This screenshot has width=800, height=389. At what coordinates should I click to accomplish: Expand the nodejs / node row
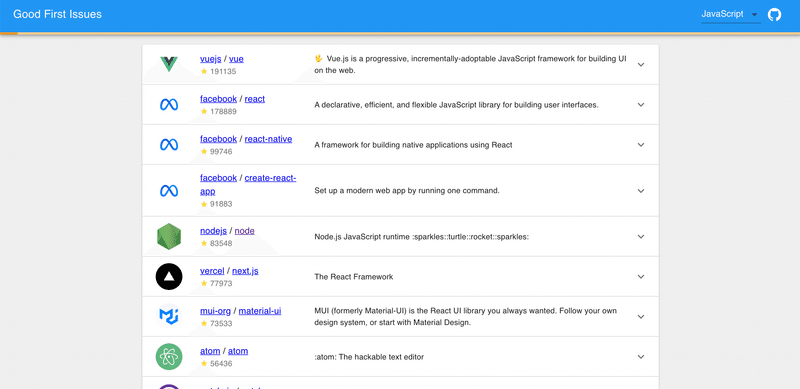[641, 237]
